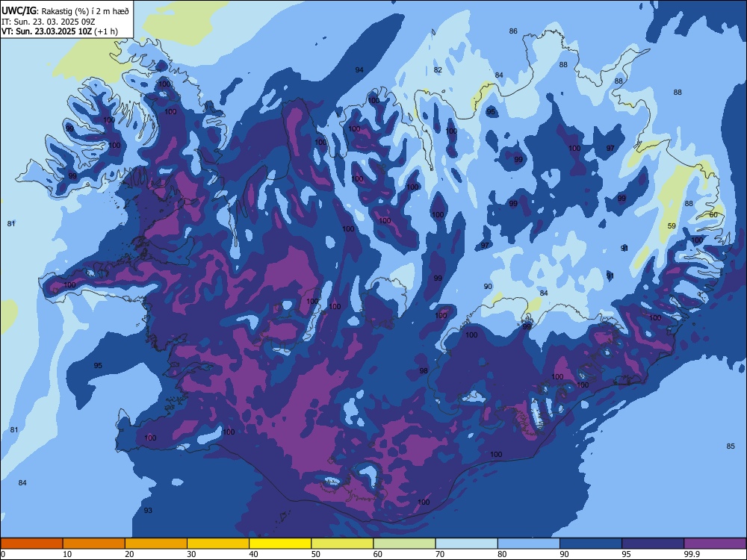Click the 'UWC/IG' title in header box

19,11
